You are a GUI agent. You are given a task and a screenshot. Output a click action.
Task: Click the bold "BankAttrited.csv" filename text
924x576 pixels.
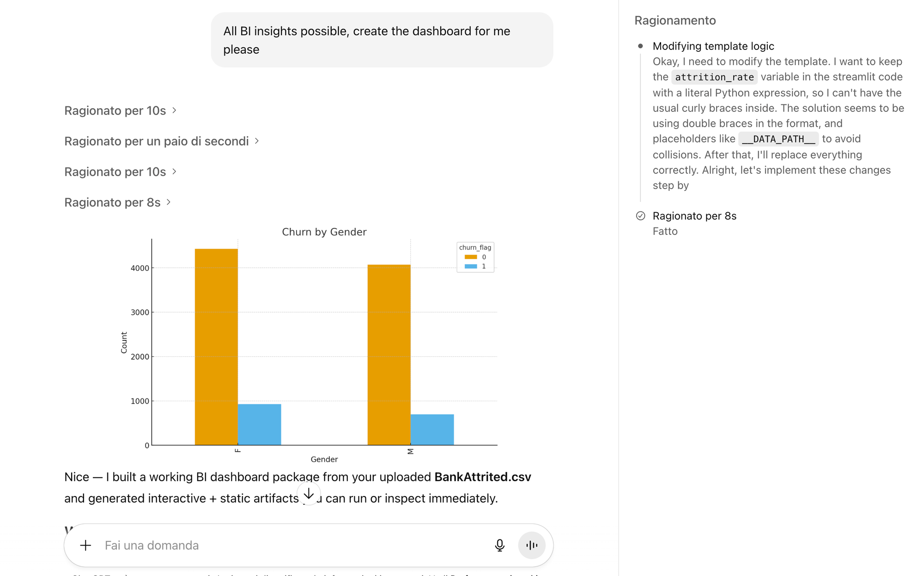click(482, 477)
